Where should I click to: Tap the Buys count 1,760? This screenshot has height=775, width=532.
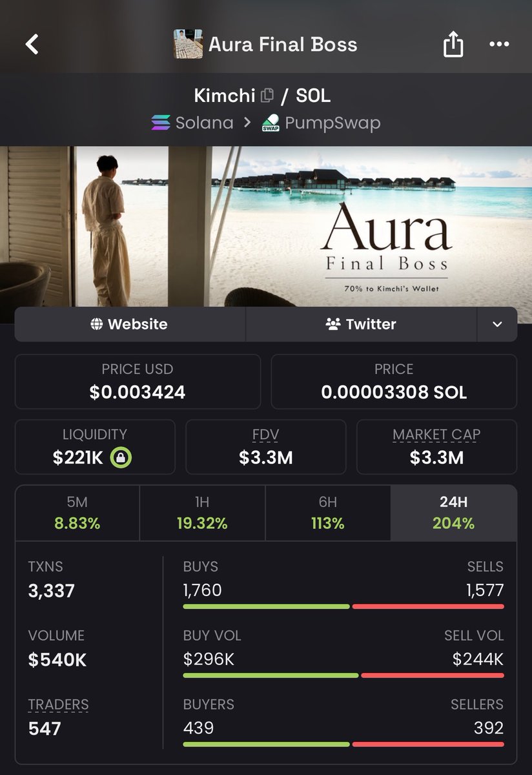(x=203, y=590)
